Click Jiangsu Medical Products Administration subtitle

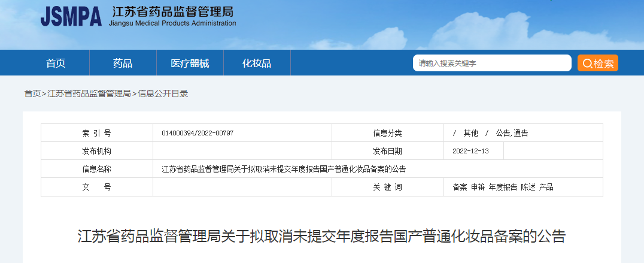pyautogui.click(x=172, y=23)
